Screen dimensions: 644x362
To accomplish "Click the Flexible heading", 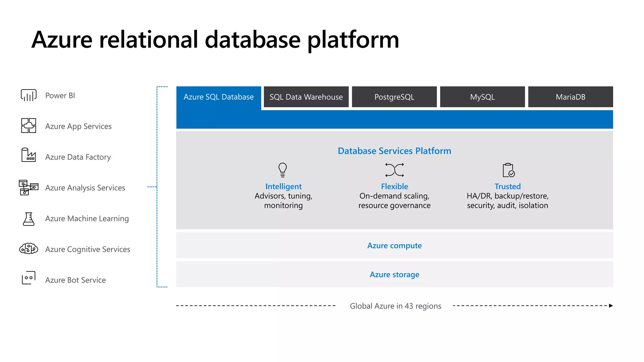I will click(x=395, y=186).
